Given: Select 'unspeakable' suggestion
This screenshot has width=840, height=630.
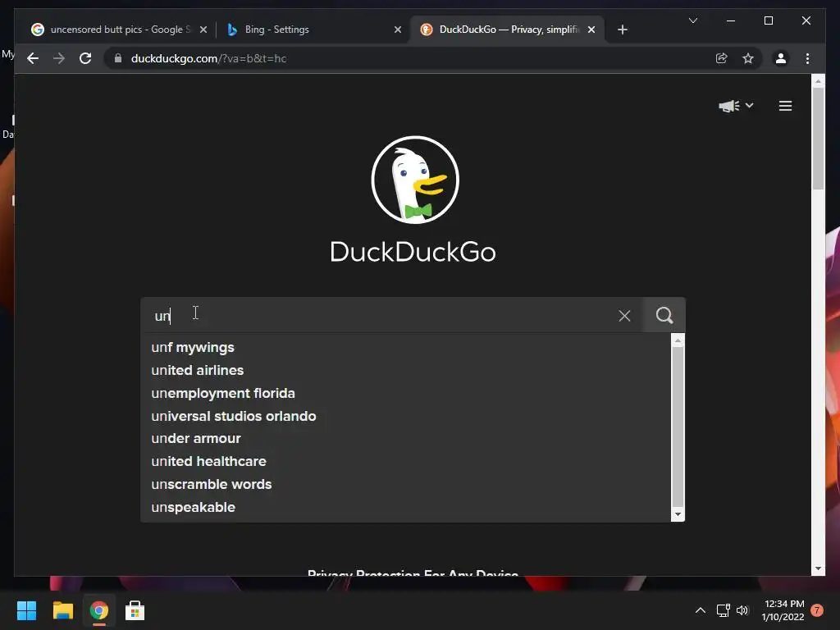Looking at the screenshot, I should pyautogui.click(x=193, y=507).
